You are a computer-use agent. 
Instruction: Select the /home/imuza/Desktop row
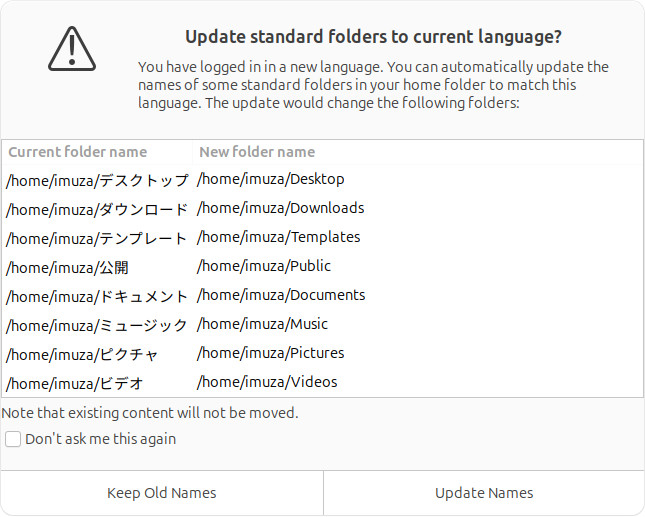click(x=271, y=179)
